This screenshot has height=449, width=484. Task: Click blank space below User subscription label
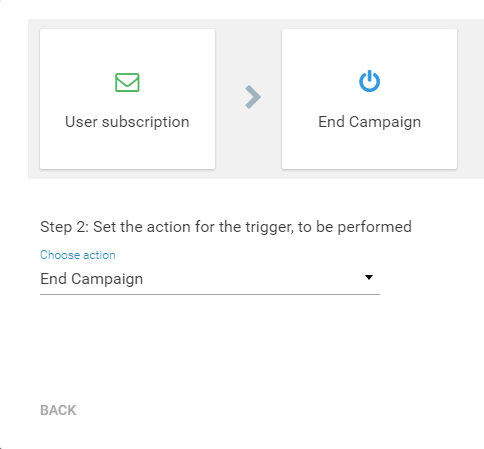click(x=127, y=150)
